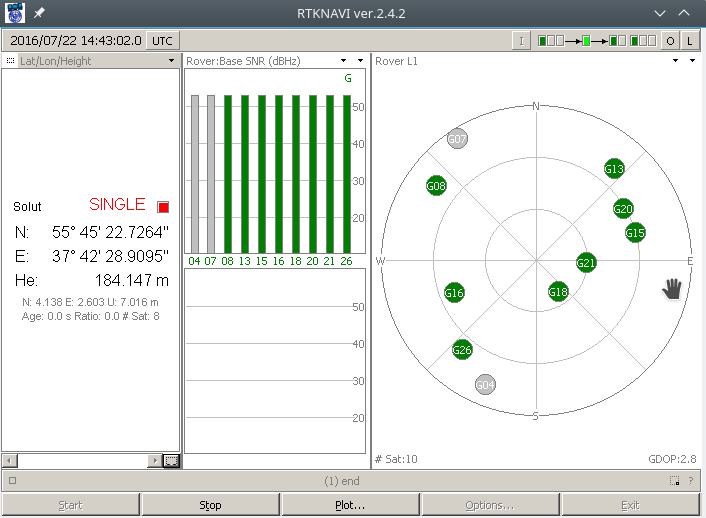Screen dimensions: 706x518
Task: Expand the Rover:Base SNR plot type dropdown
Action: [x=344, y=61]
